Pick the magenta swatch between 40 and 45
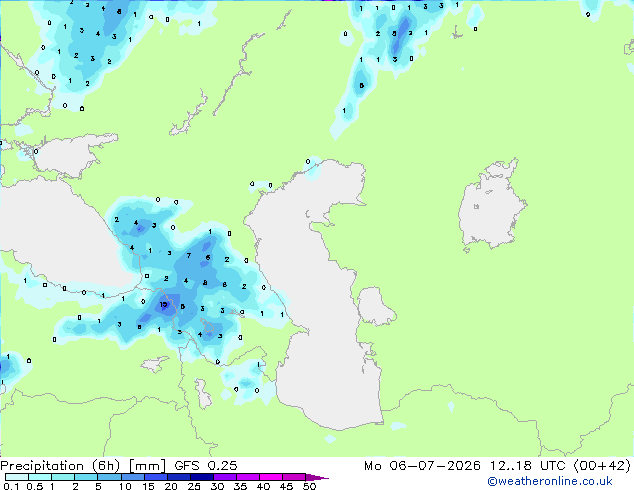634x490 pixels. point(271,477)
